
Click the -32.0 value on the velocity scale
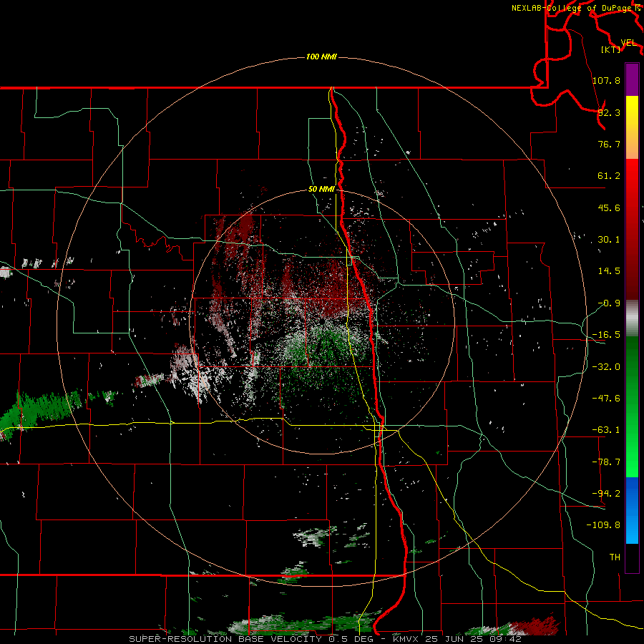(606, 367)
